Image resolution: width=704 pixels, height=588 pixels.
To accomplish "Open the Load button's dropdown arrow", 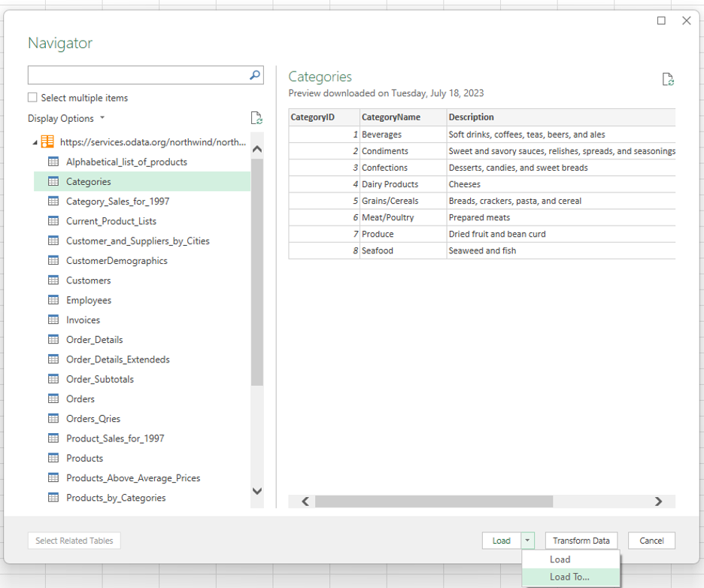I will pos(526,540).
